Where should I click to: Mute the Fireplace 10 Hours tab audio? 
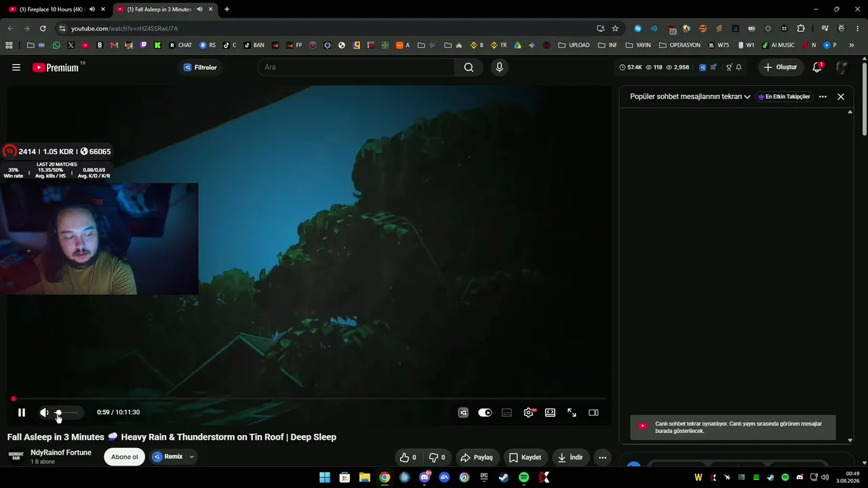[92, 9]
